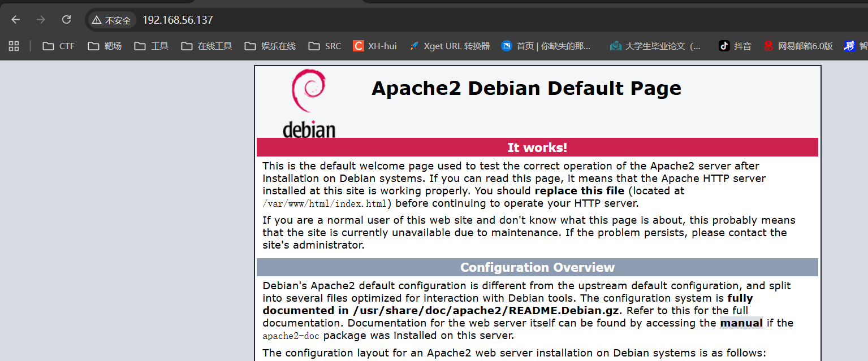Click the apache2-doc package name text
868x361 pixels.
pyautogui.click(x=291, y=336)
